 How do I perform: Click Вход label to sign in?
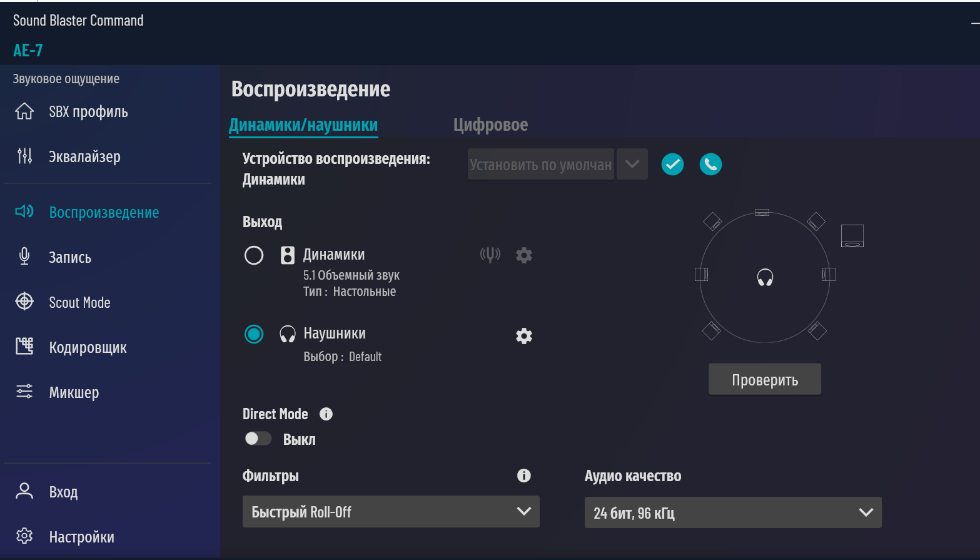64,492
